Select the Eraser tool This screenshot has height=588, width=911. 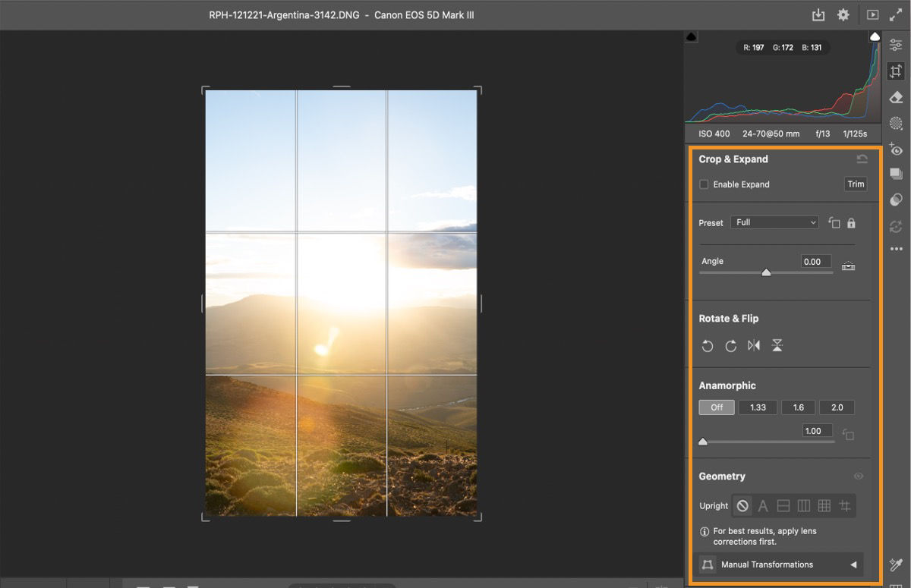pos(895,97)
